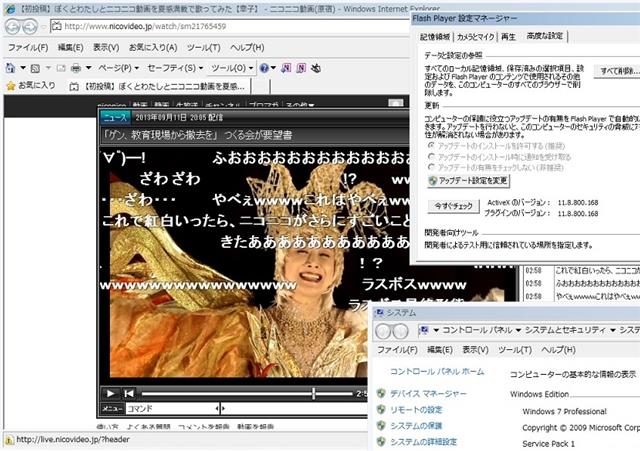Open the ページ(P) dropdown menu

[118, 68]
